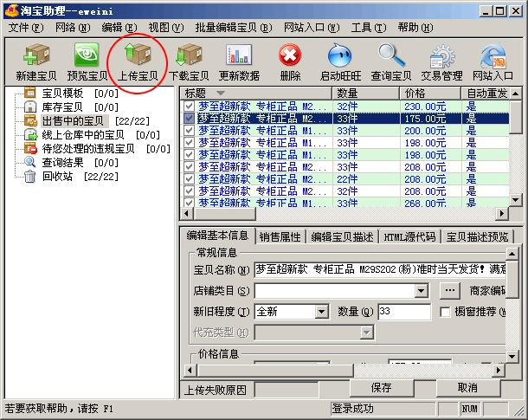Switch to 销售属性 tab
Screen dimensions: 528x420
point(280,236)
